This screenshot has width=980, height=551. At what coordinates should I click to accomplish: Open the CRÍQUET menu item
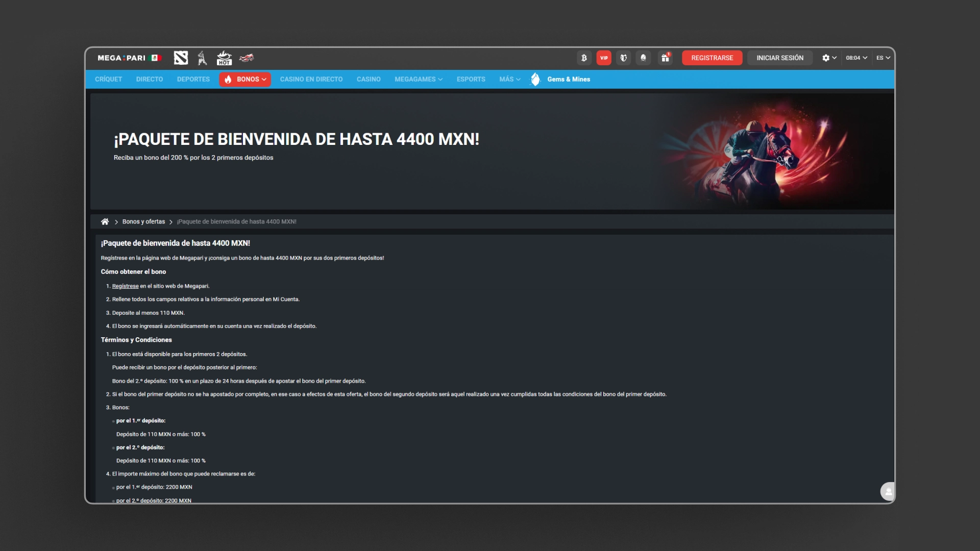[108, 79]
